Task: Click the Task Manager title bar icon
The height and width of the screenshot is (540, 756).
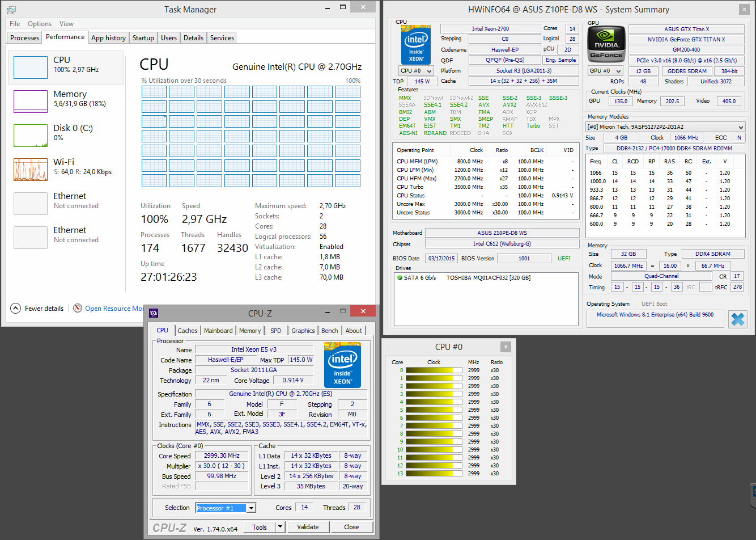Action: click(11, 10)
